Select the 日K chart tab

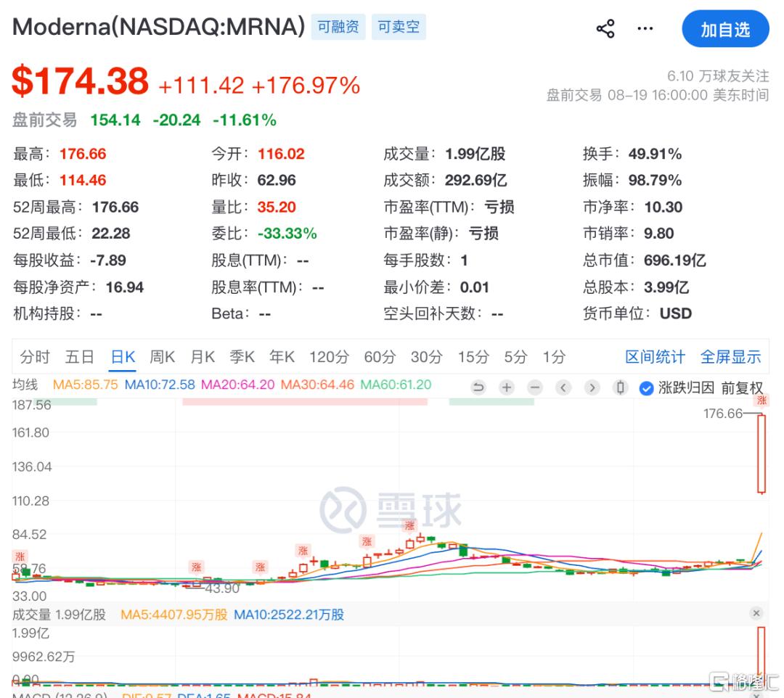pyautogui.click(x=123, y=357)
